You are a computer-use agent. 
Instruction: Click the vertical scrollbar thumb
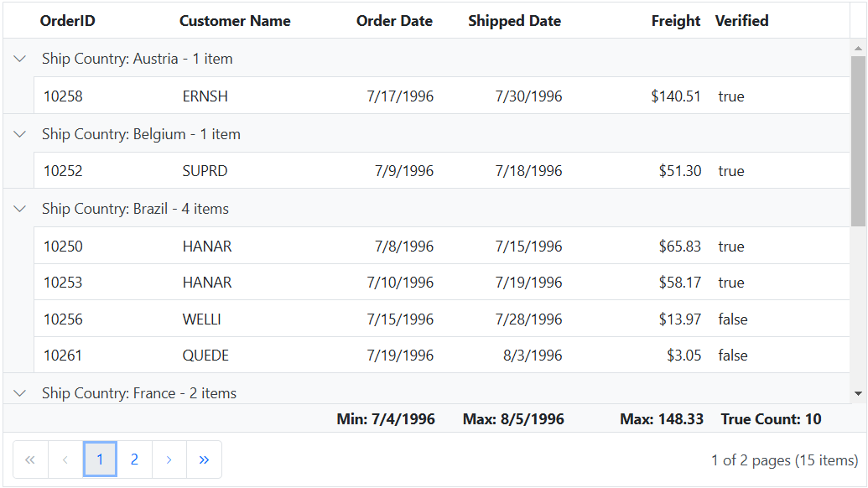[x=858, y=141]
